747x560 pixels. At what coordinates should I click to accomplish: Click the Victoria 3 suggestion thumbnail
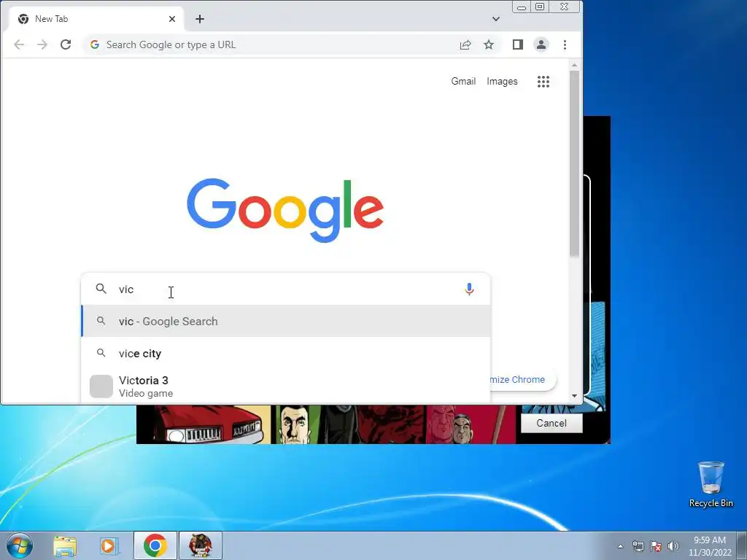click(x=101, y=386)
